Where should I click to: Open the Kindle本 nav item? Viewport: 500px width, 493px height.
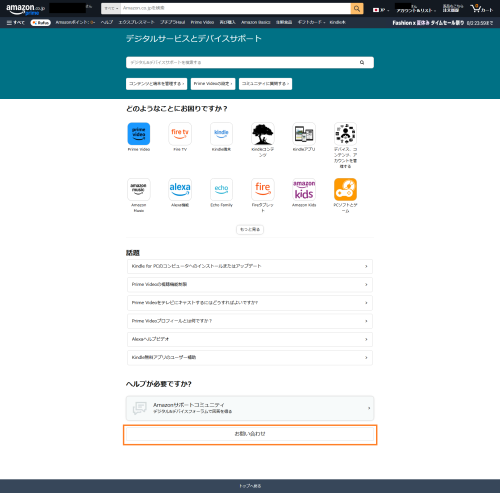(x=338, y=22)
